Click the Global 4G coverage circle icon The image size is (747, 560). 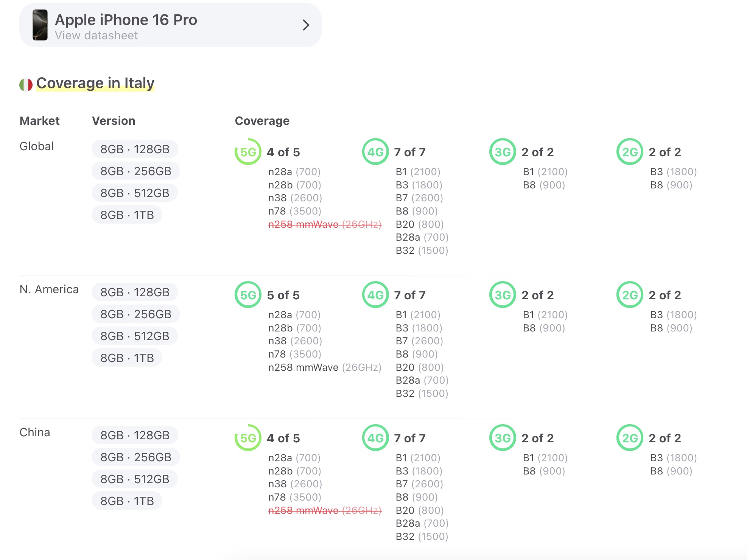375,152
